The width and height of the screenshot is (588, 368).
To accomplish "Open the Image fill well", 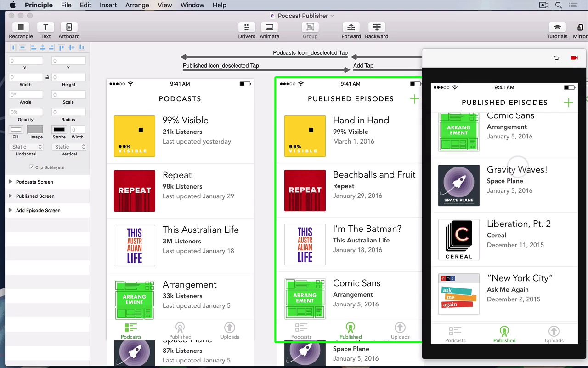I will [x=35, y=130].
